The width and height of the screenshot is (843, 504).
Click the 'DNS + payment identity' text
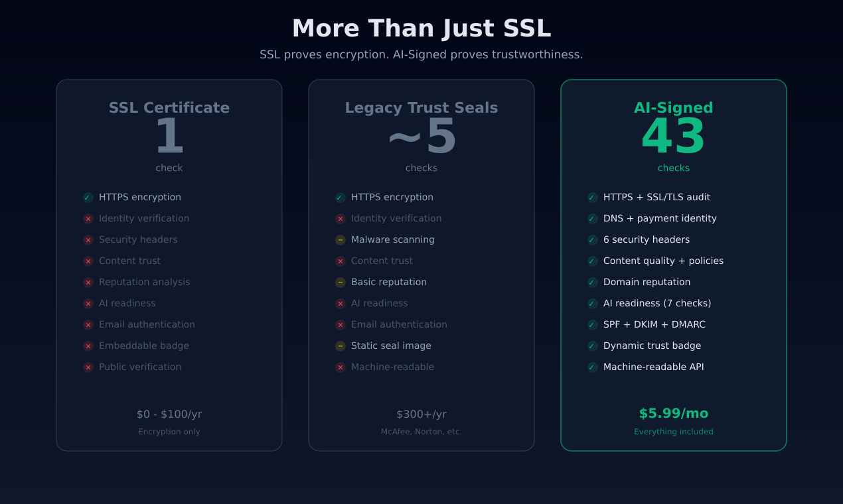coord(660,219)
